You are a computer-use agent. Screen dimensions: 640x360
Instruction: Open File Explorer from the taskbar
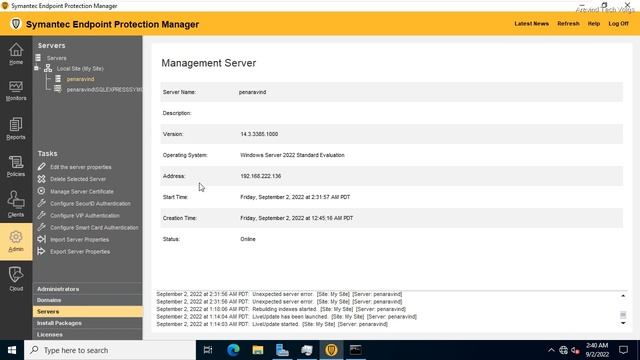pyautogui.click(x=258, y=350)
